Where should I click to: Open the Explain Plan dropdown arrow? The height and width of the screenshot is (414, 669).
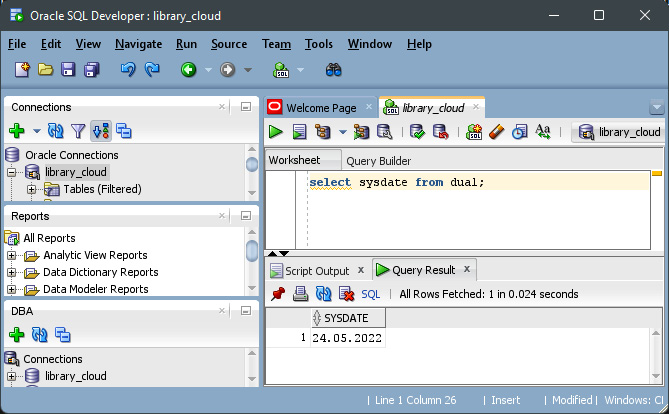pyautogui.click(x=342, y=132)
